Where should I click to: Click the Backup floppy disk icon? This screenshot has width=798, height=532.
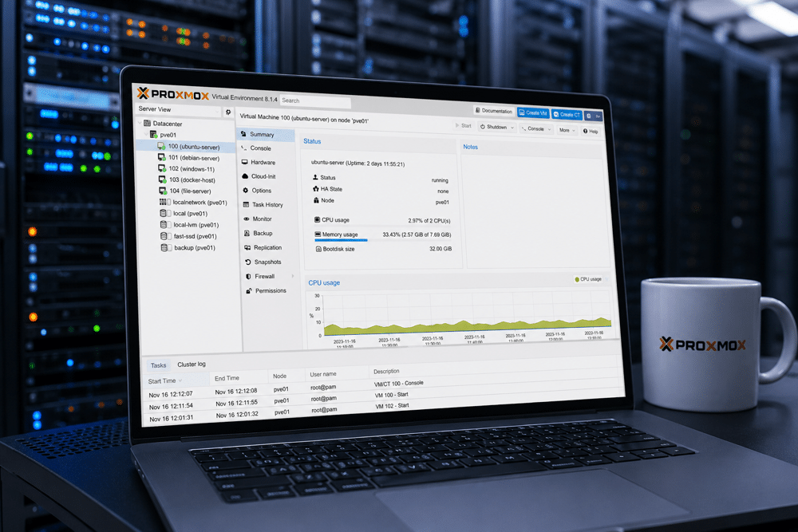(x=247, y=233)
